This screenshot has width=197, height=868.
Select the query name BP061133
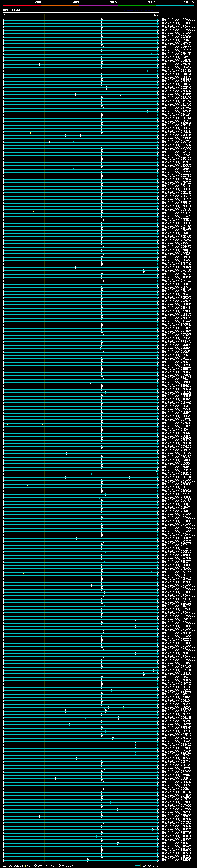(11, 10)
